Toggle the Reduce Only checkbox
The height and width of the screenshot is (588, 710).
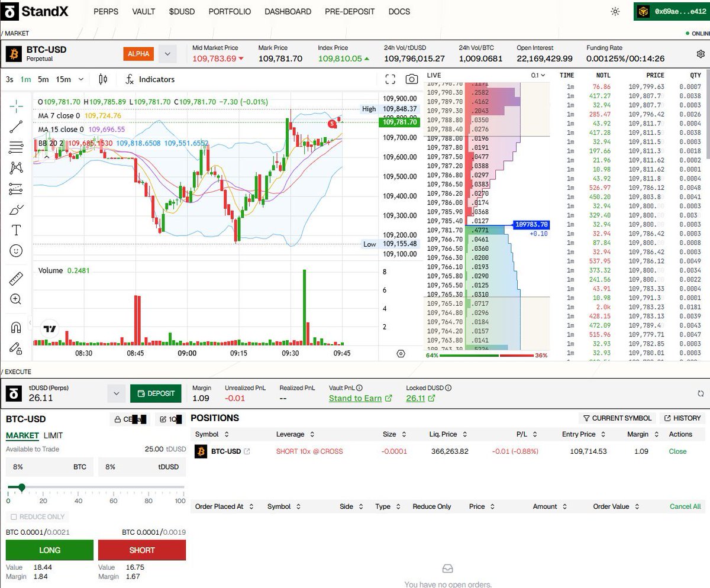(x=14, y=516)
